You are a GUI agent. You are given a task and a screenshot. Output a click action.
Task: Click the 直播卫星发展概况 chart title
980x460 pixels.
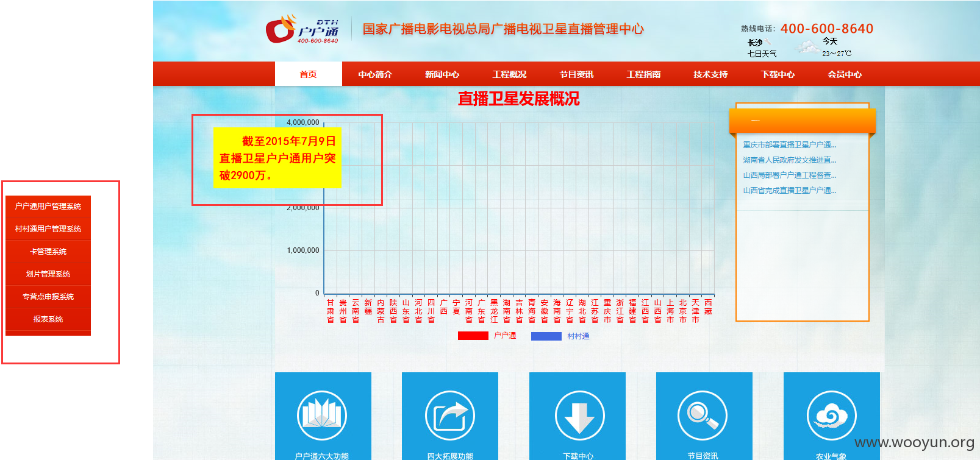point(518,99)
